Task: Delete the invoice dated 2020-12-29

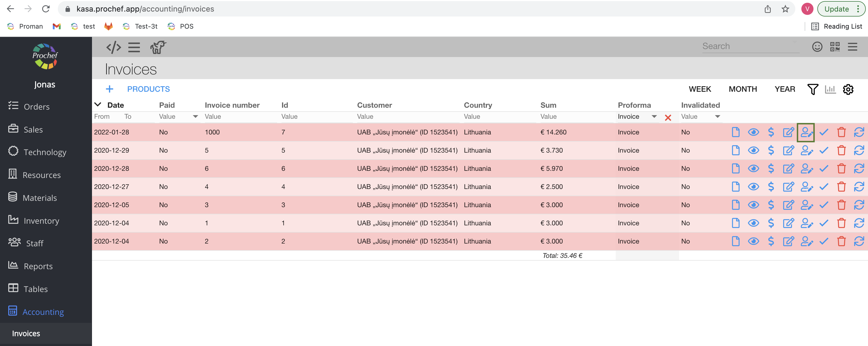Action: pyautogui.click(x=841, y=150)
